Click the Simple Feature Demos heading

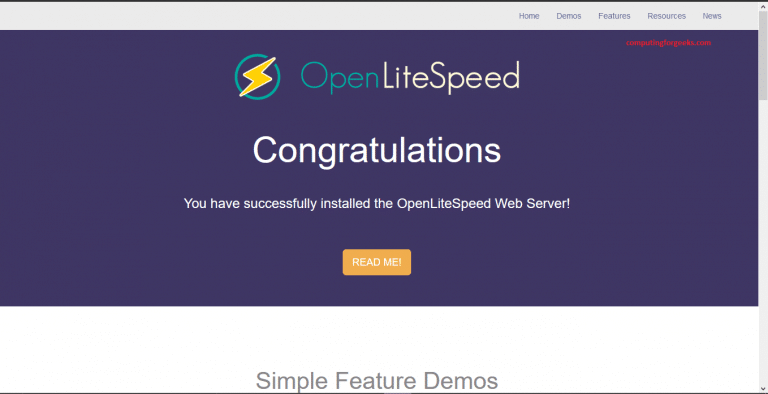[x=377, y=381]
